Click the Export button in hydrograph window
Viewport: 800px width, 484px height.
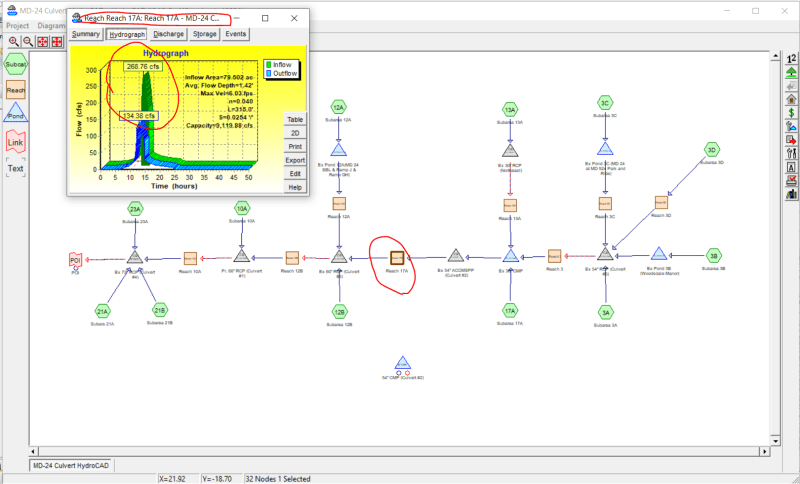pos(295,160)
